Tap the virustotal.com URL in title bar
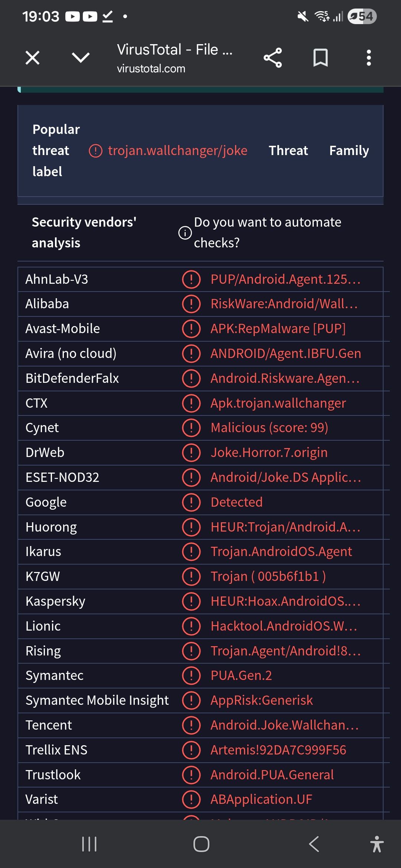This screenshot has height=868, width=401. tap(151, 69)
